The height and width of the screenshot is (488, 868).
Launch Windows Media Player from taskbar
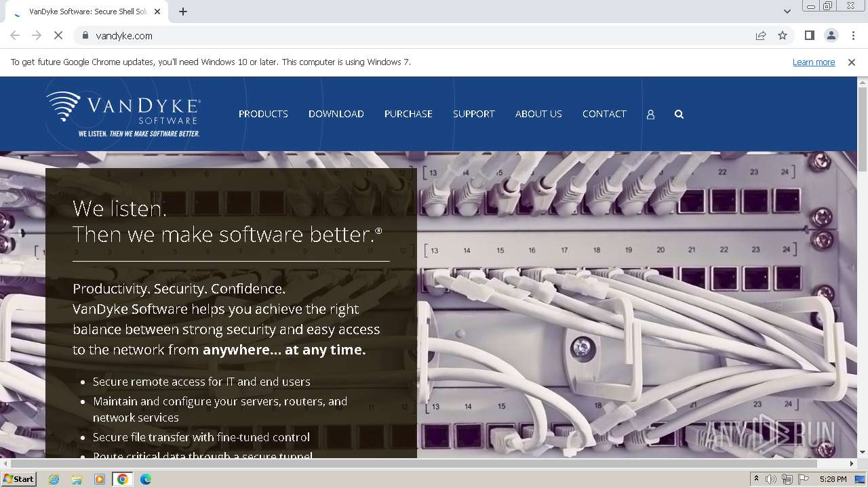pyautogui.click(x=100, y=479)
